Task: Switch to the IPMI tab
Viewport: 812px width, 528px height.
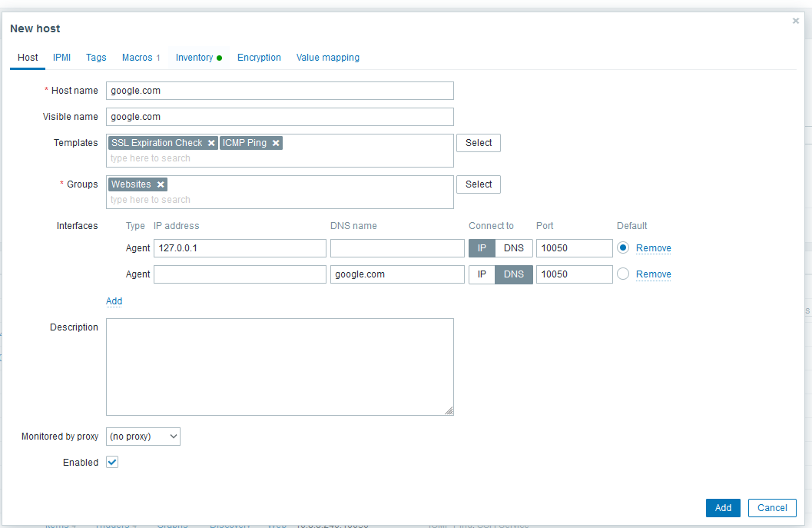Action: (x=61, y=58)
